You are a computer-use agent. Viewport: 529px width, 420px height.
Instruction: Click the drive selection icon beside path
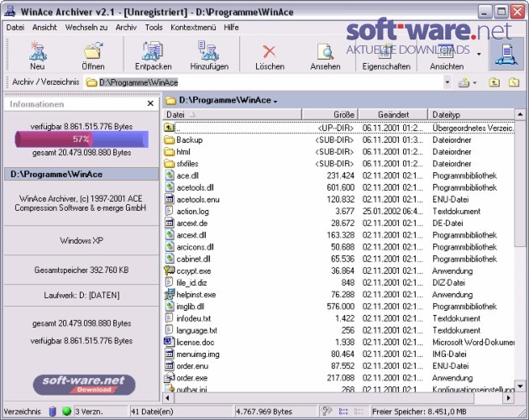coord(464,82)
